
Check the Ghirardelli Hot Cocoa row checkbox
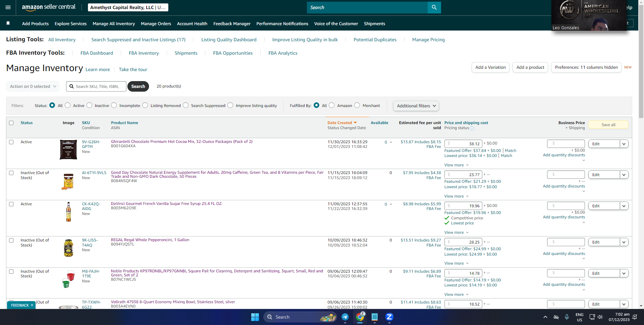(x=11, y=142)
